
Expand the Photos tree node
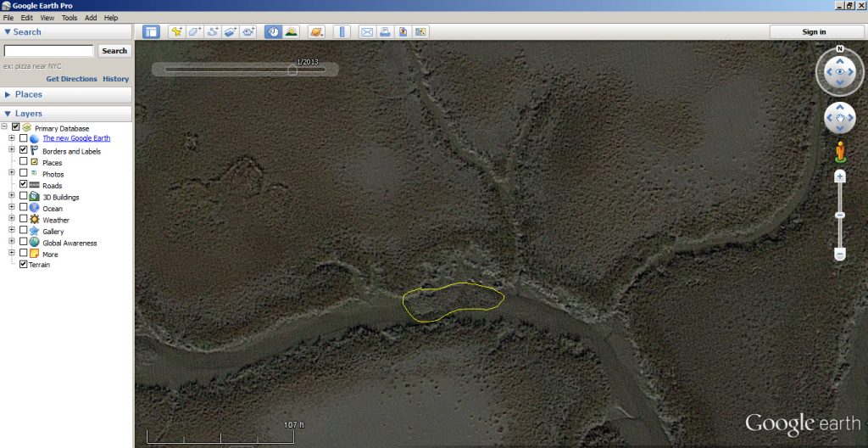(12, 173)
